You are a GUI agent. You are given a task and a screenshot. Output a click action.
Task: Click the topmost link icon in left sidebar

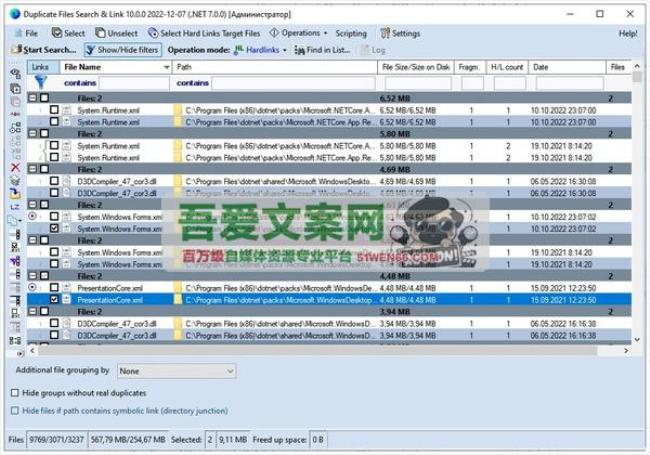tap(15, 74)
